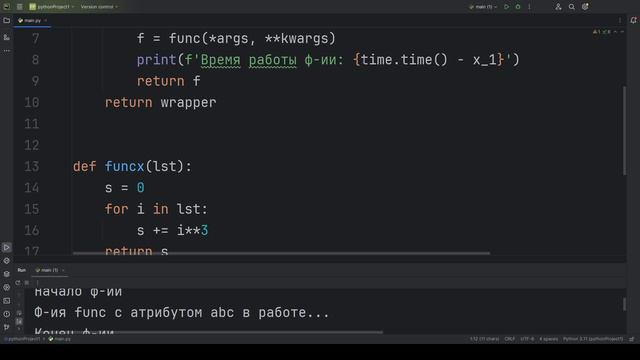Open the Python interpreter selector in the status bar

click(593, 339)
